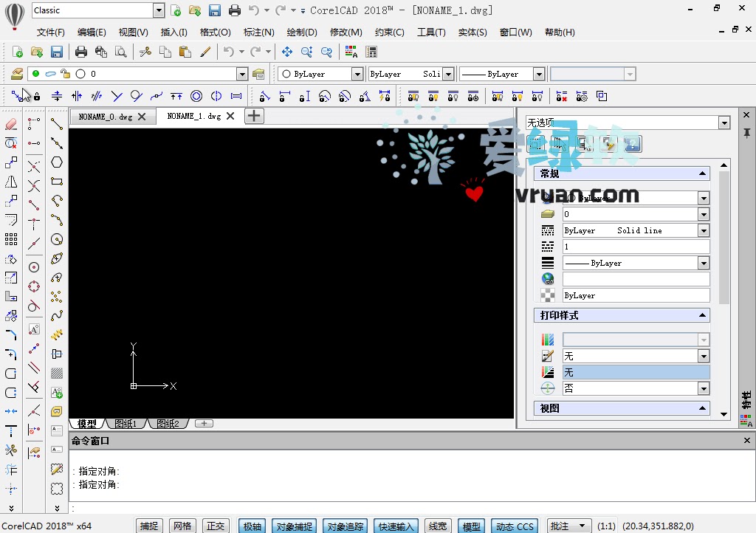Select the Rectangle draw tool

57,182
